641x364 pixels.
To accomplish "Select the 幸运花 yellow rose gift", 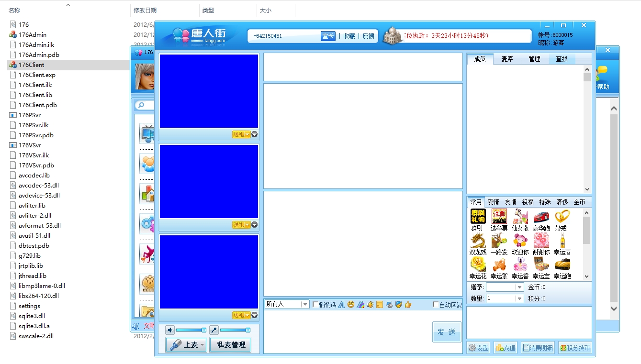I will click(x=478, y=264).
